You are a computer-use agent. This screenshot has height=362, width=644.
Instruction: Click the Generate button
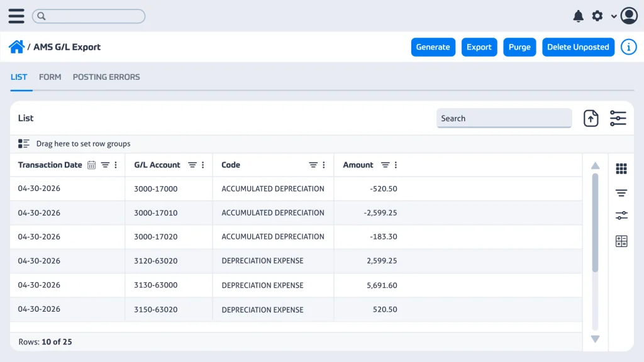[x=433, y=47]
